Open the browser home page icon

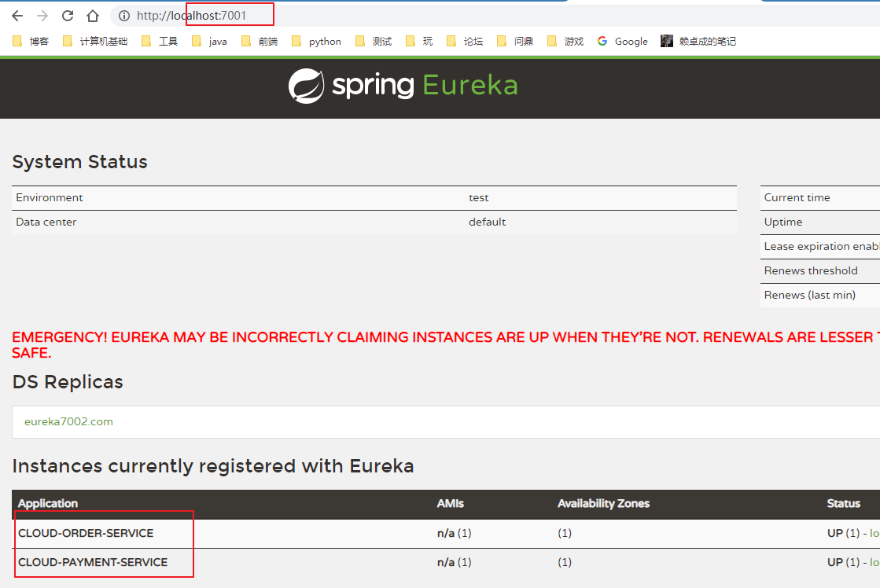pyautogui.click(x=93, y=16)
